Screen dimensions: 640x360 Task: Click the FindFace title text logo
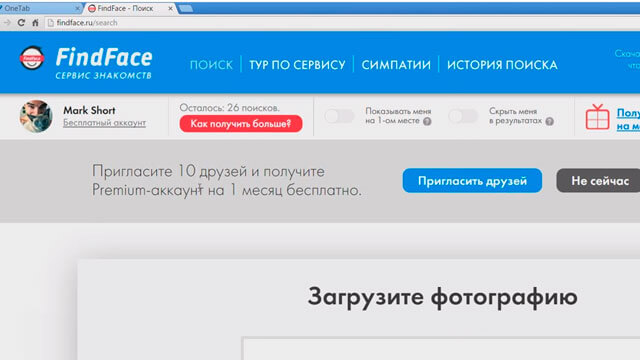tap(104, 58)
